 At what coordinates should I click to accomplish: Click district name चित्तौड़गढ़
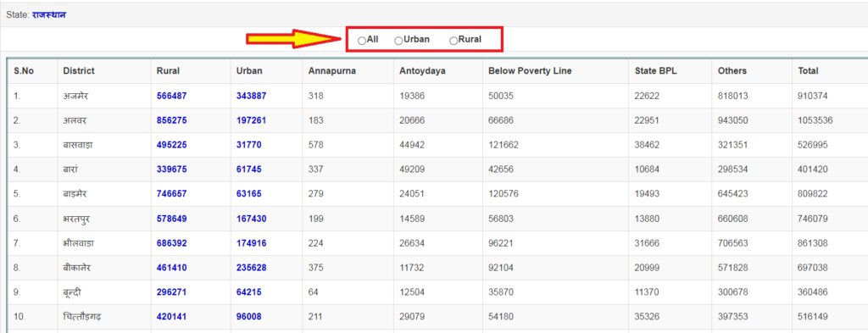click(81, 317)
